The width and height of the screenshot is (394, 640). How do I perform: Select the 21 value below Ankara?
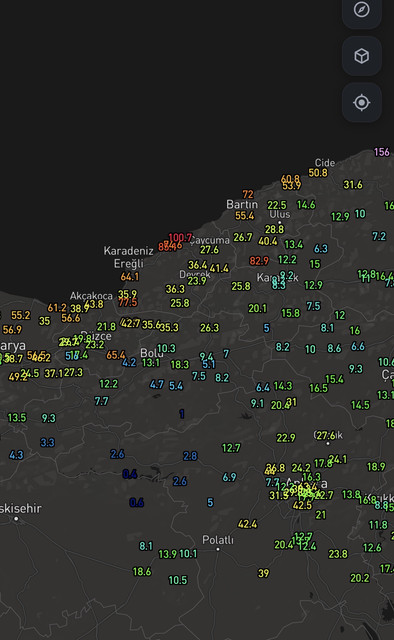point(321,515)
